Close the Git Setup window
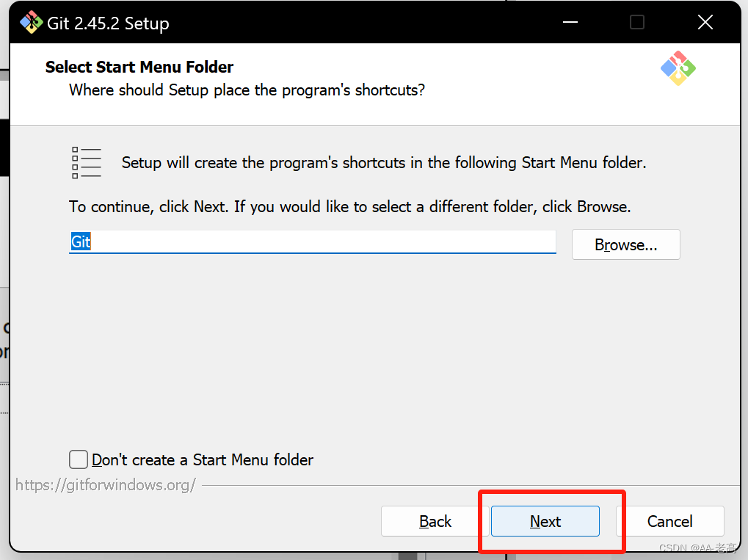The width and height of the screenshot is (748, 560). pyautogui.click(x=705, y=22)
